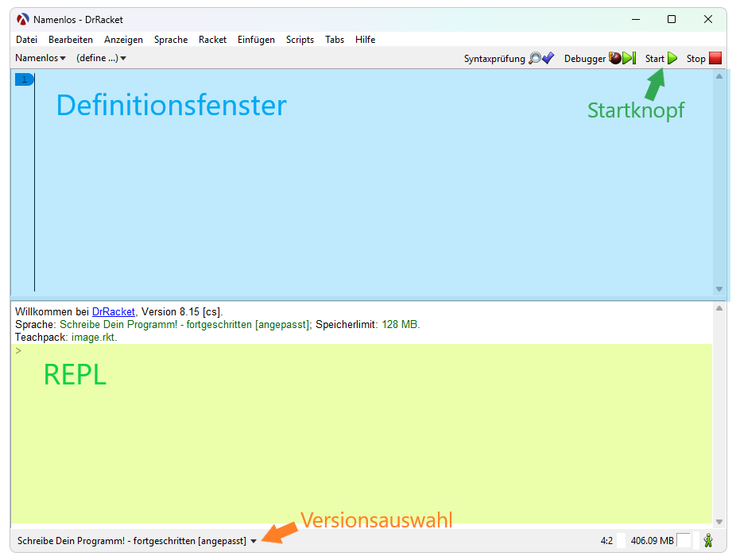Image resolution: width=736 pixels, height=560 pixels.
Task: Expand the Namenlos file dropdown
Action: (x=41, y=58)
